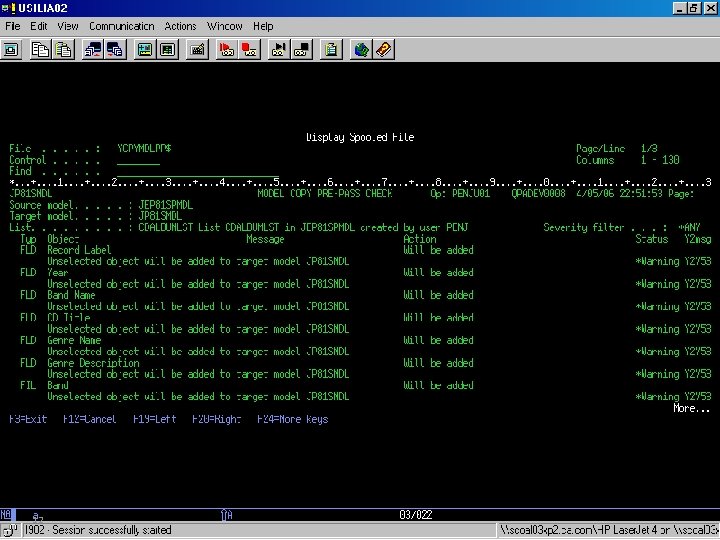Viewport: 720px width, 540px height.
Task: Click the 03/022 cursor position indicator
Action: 416,515
